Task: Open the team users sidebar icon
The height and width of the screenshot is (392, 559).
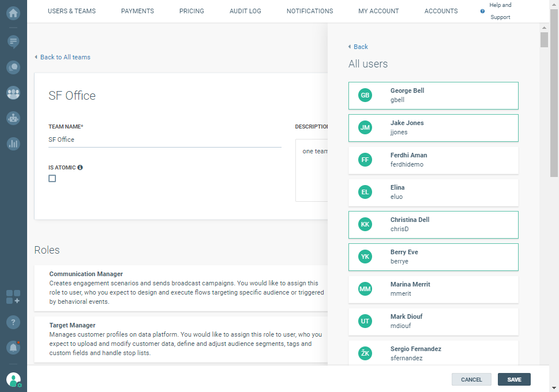Action: click(13, 92)
